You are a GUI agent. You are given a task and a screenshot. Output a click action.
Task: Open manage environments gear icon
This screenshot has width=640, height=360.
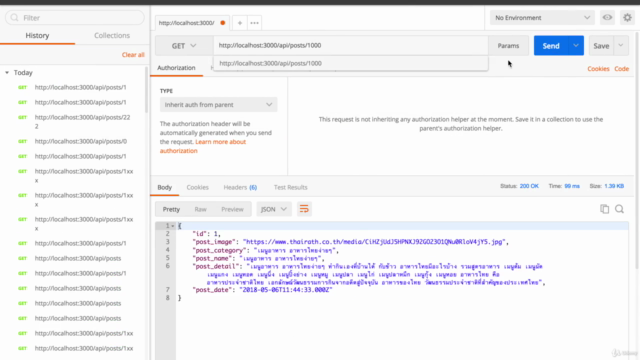click(627, 18)
